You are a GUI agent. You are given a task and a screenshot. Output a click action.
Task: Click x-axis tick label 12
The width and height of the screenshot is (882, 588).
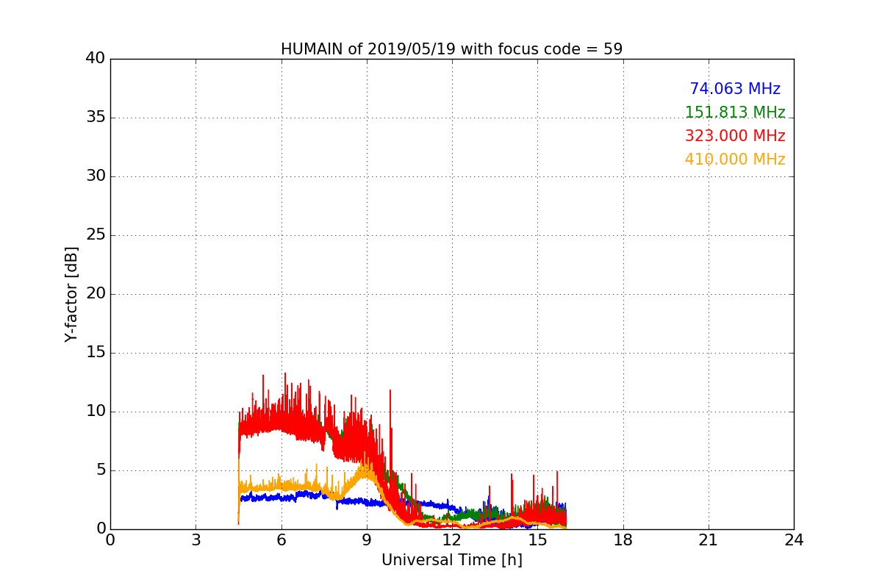tap(452, 540)
